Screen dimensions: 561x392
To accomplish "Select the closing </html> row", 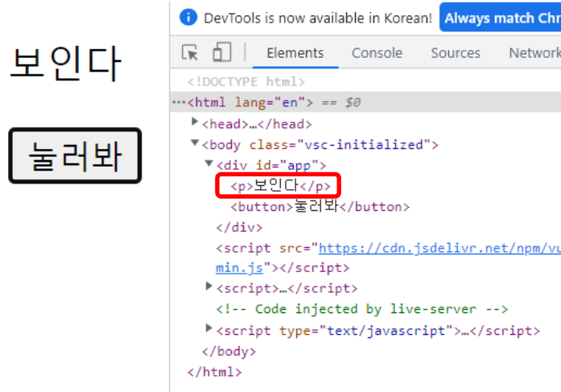I will point(215,373).
